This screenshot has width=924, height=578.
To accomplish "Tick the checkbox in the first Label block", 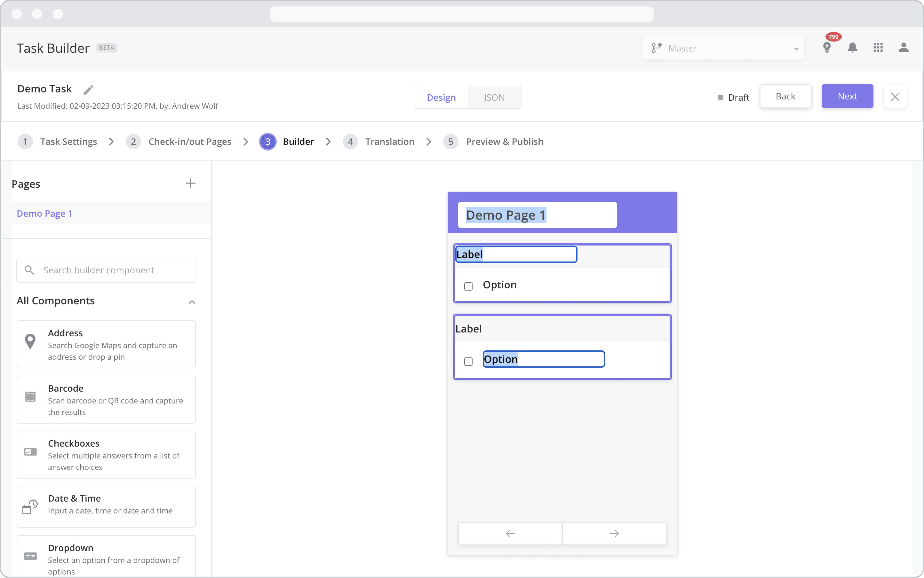I will point(468,286).
